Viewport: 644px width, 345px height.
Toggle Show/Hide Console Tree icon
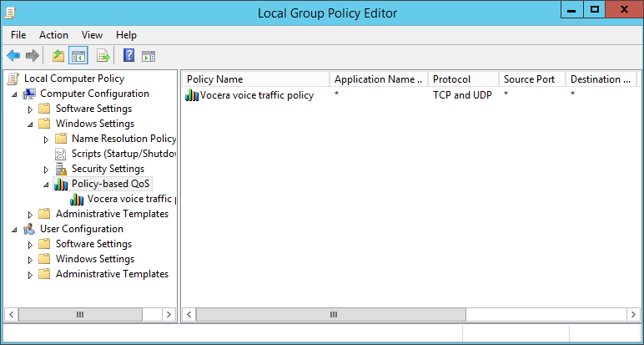point(78,56)
